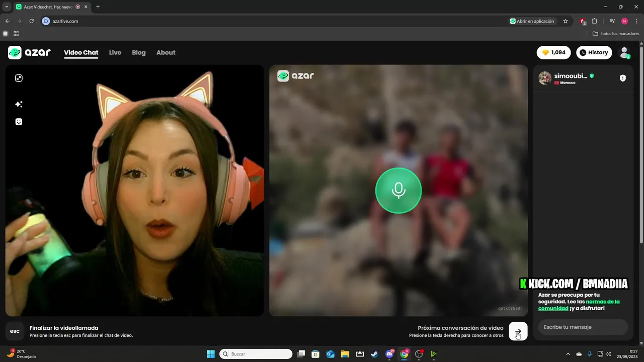The image size is (644, 362).
Task: Open the Chrome profile N avatar
Action: 624,21
